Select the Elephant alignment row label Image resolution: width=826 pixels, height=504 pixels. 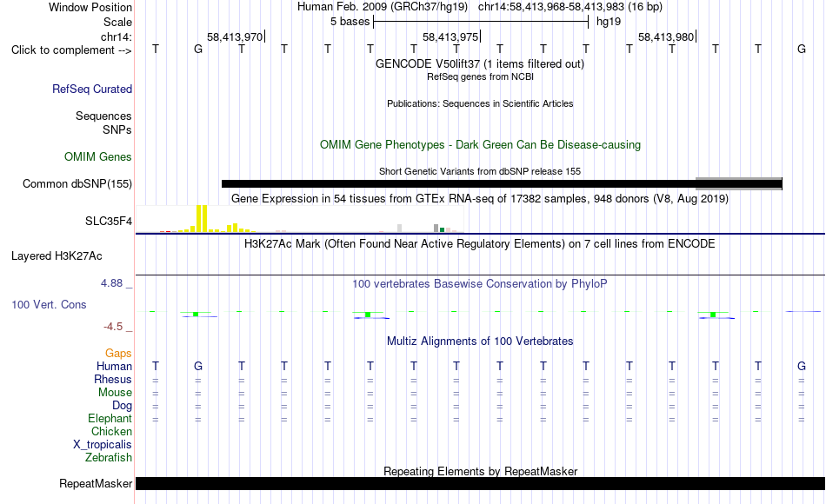pyautogui.click(x=110, y=419)
